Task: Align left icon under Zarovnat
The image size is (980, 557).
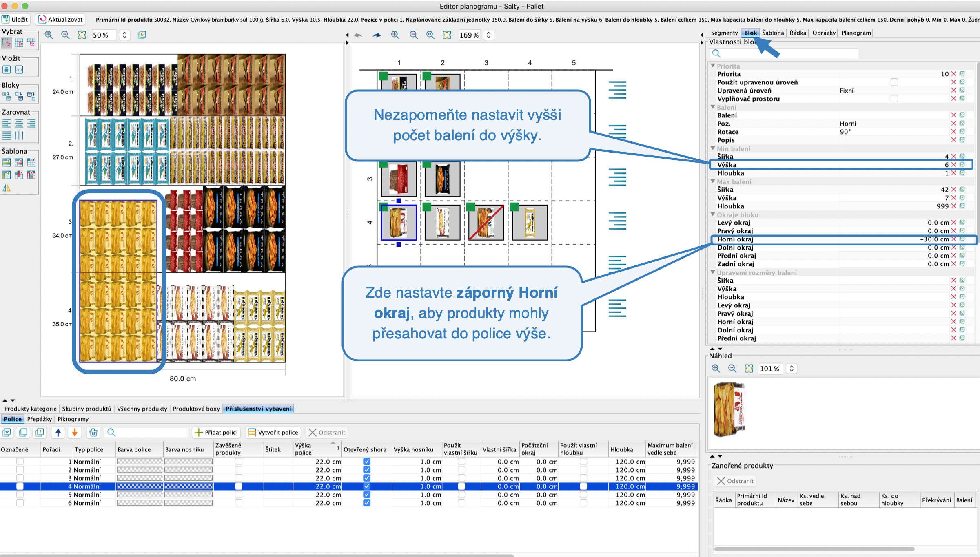Action: pos(7,124)
